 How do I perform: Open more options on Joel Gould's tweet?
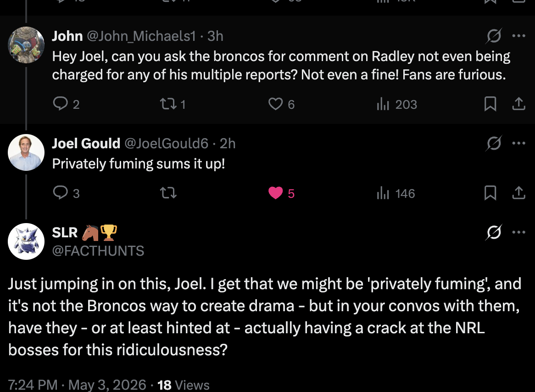pos(518,143)
